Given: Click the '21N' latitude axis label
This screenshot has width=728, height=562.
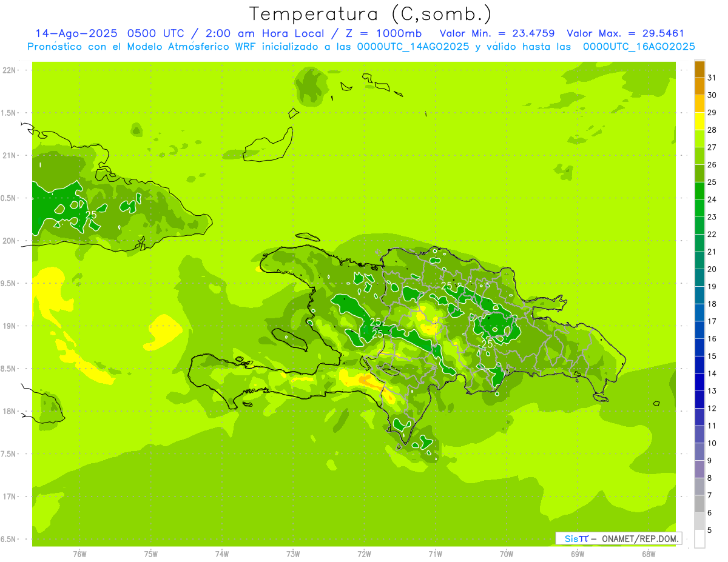Looking at the screenshot, I should click(x=9, y=155).
